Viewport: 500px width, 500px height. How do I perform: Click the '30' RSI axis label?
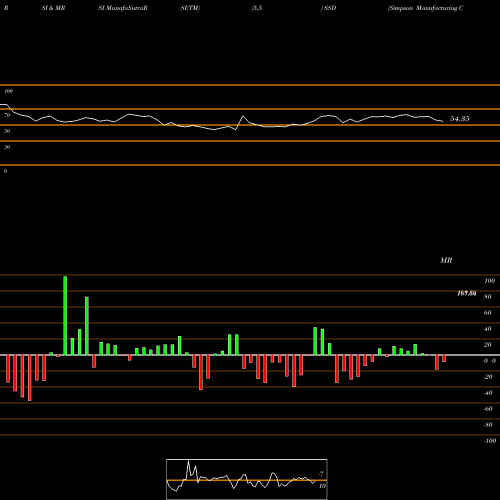coord(7,147)
